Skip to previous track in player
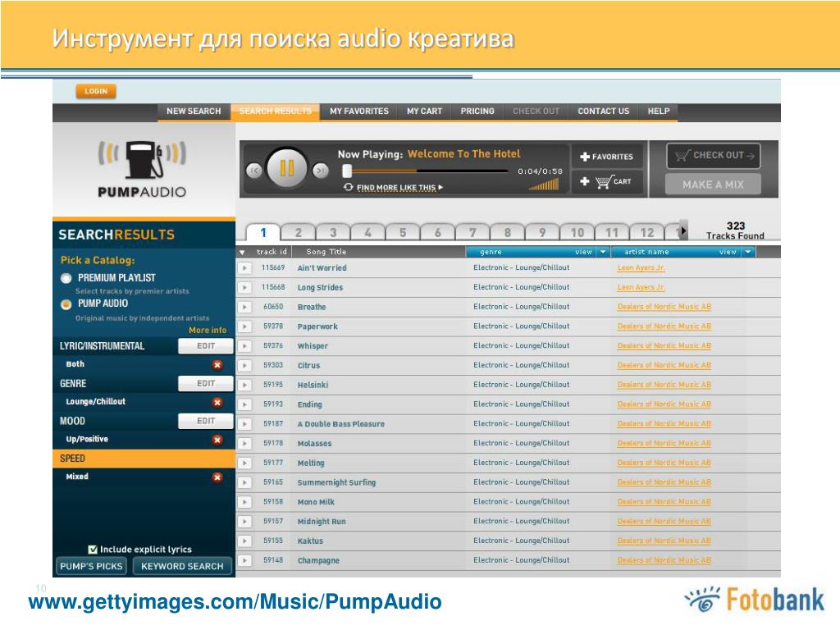Screen dimensions: 840x630 tap(254, 171)
